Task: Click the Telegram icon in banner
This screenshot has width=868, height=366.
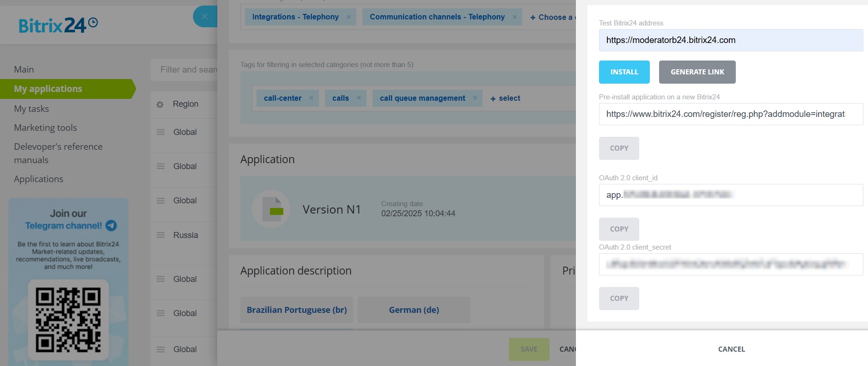Action: pos(111,226)
